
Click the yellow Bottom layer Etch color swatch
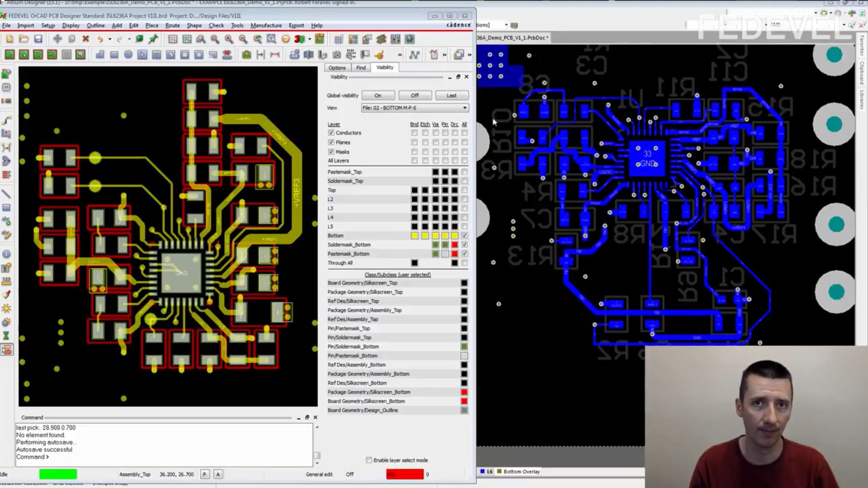pos(425,236)
